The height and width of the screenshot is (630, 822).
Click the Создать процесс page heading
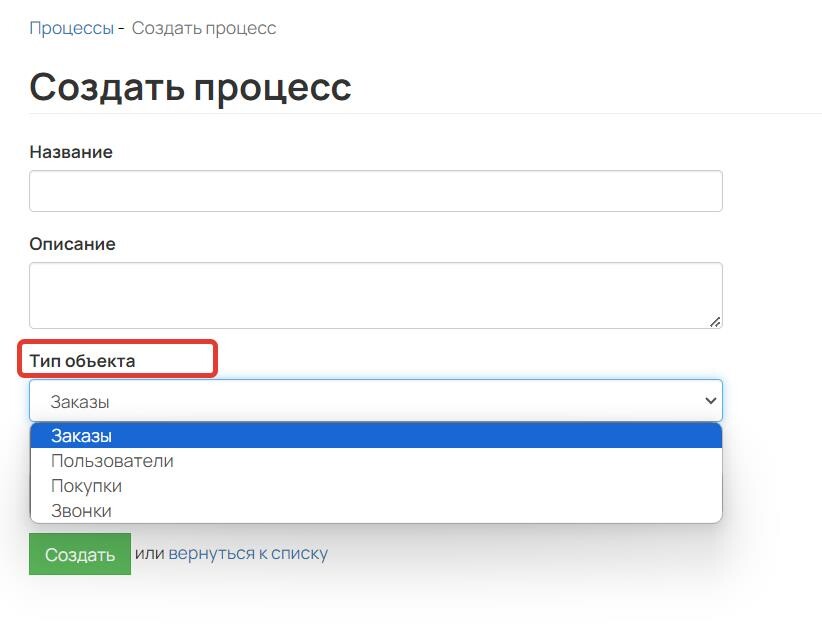tap(190, 87)
